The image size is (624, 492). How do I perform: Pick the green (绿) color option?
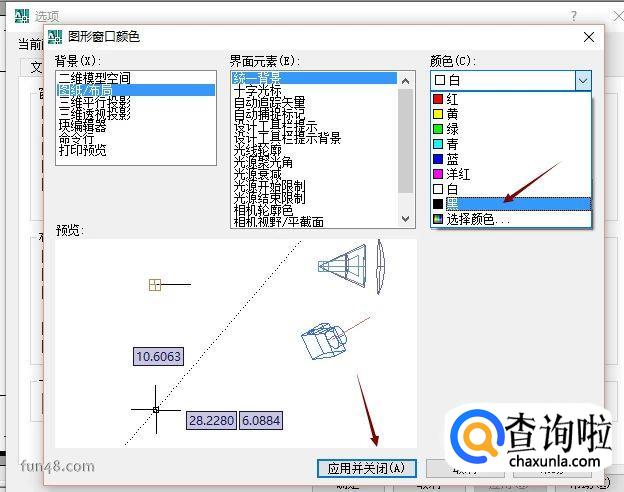tap(453, 129)
